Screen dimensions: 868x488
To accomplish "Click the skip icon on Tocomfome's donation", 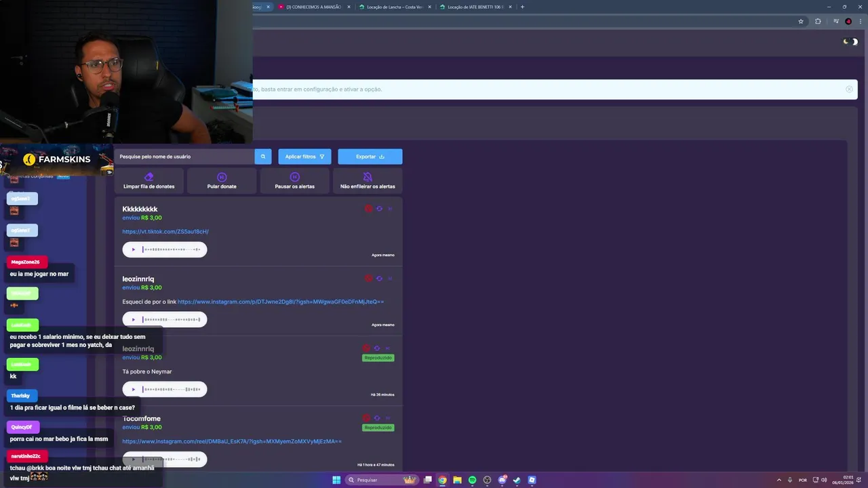I will coord(387,418).
